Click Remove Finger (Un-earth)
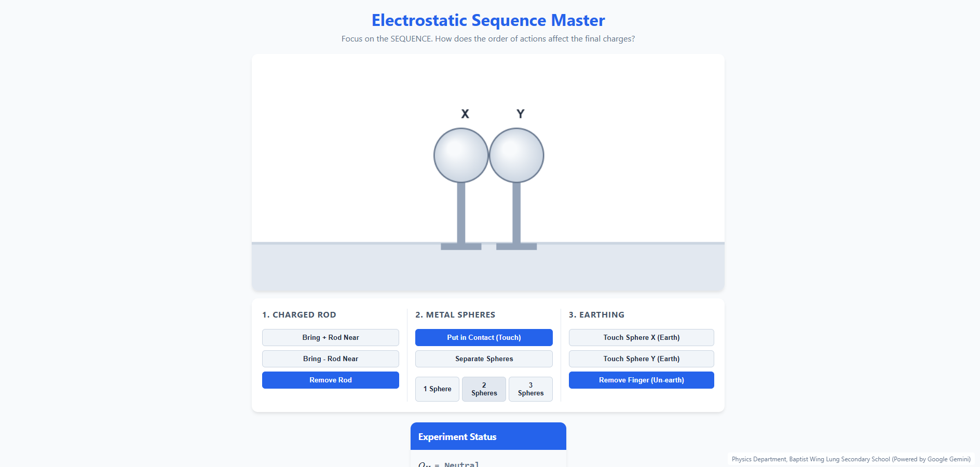The width and height of the screenshot is (980, 467). 642,380
